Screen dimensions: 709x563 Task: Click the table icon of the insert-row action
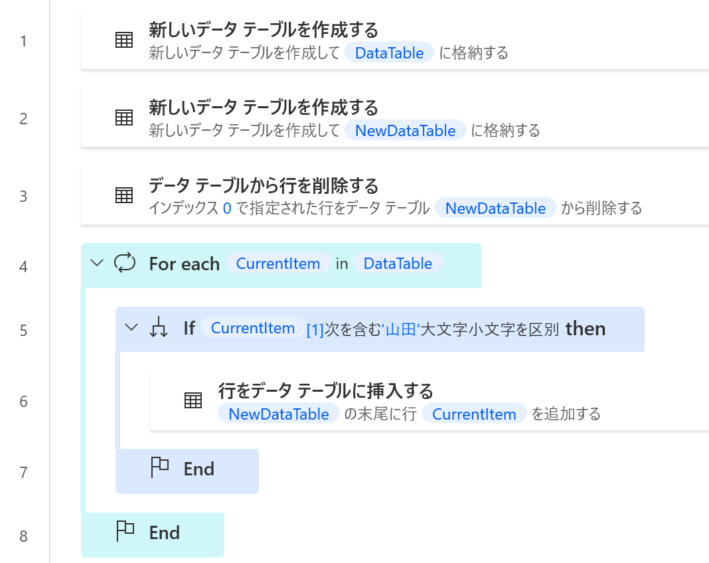193,401
